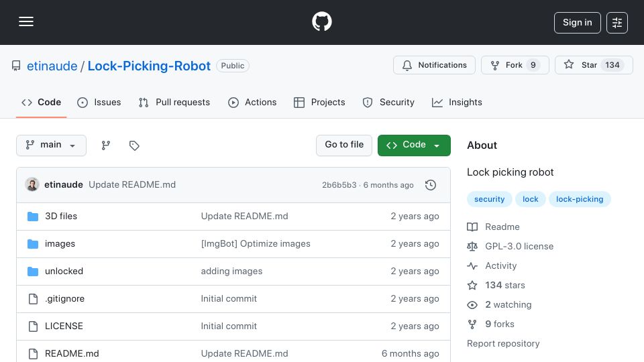Open the Pull requests tab

174,102
